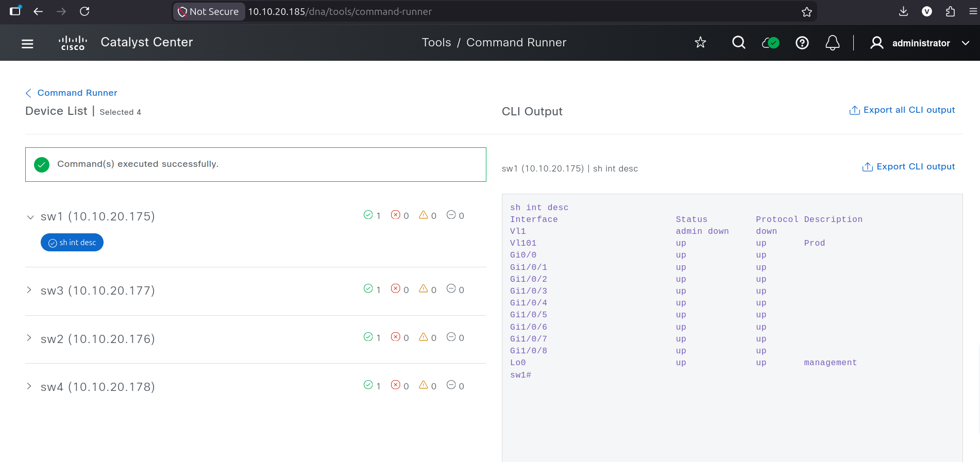Open the browser sidebar panel icon
Screen dimensions: 980x462
tap(15, 11)
